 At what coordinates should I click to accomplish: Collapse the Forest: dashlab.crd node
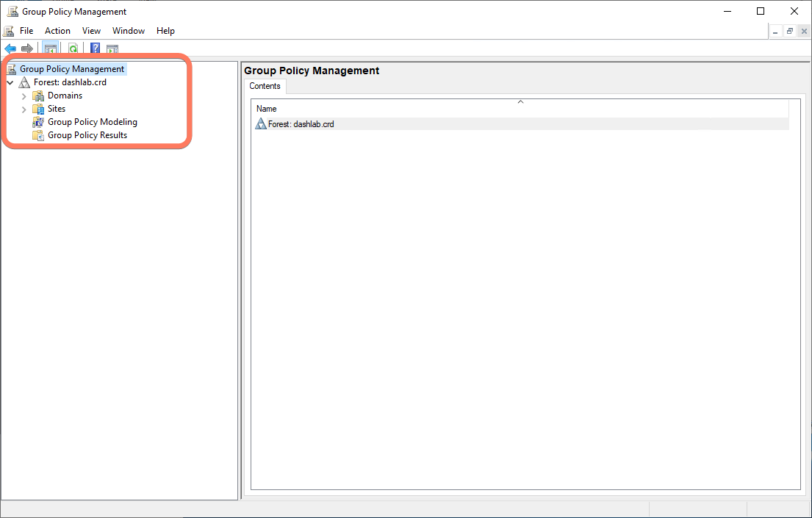10,82
